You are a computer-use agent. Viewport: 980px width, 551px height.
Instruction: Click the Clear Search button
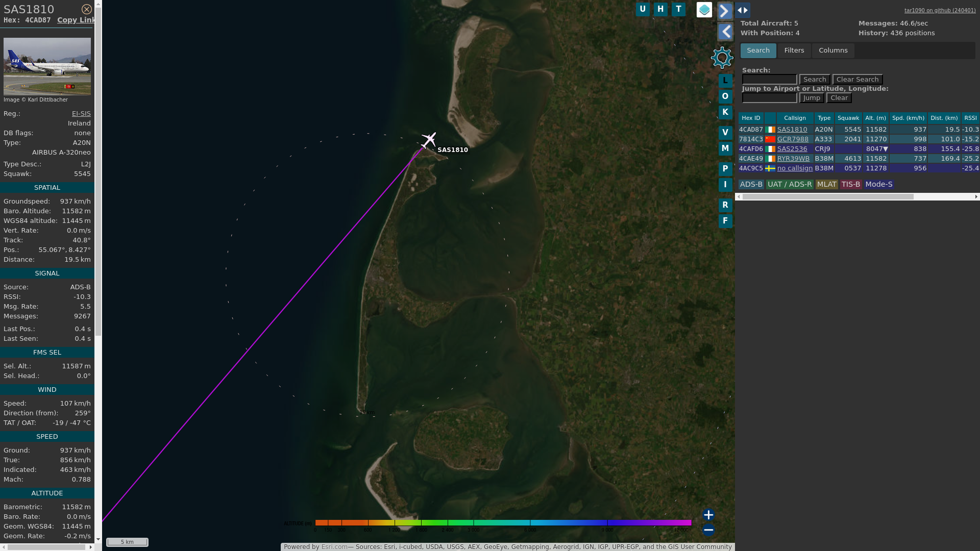point(857,80)
